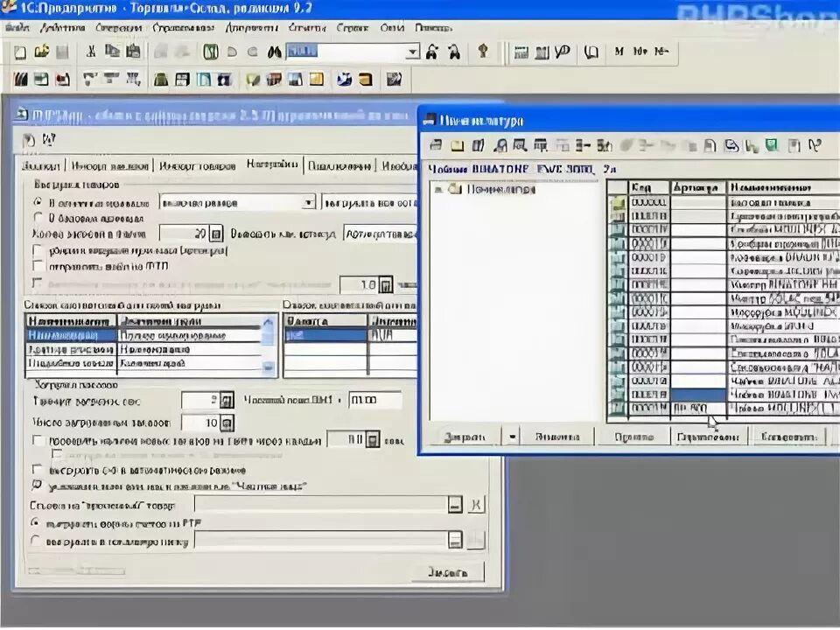Image resolution: width=840 pixels, height=630 pixels.
Task: Switch to the Импорт товаров tab
Action: [x=198, y=166]
